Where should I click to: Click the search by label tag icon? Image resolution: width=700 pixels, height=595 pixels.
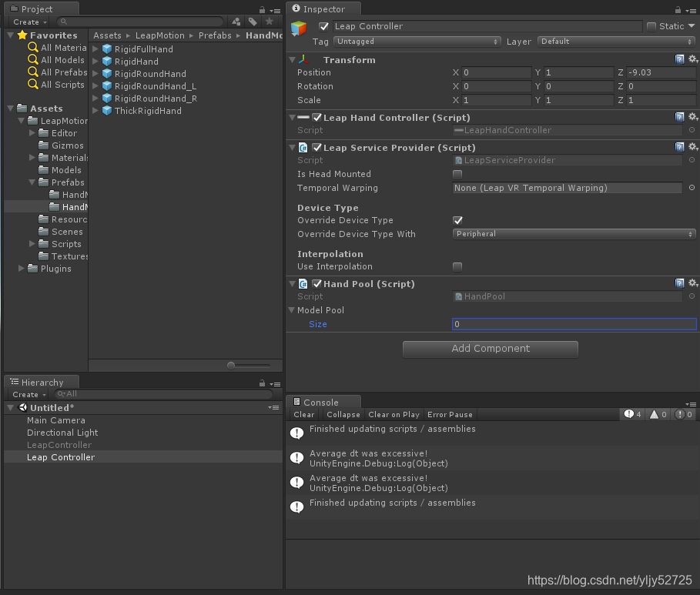coord(253,22)
